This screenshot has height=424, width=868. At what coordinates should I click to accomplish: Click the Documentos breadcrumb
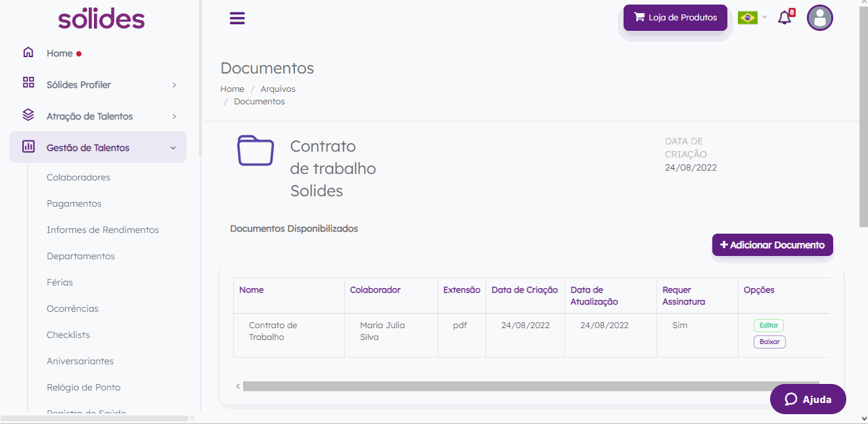pos(260,102)
